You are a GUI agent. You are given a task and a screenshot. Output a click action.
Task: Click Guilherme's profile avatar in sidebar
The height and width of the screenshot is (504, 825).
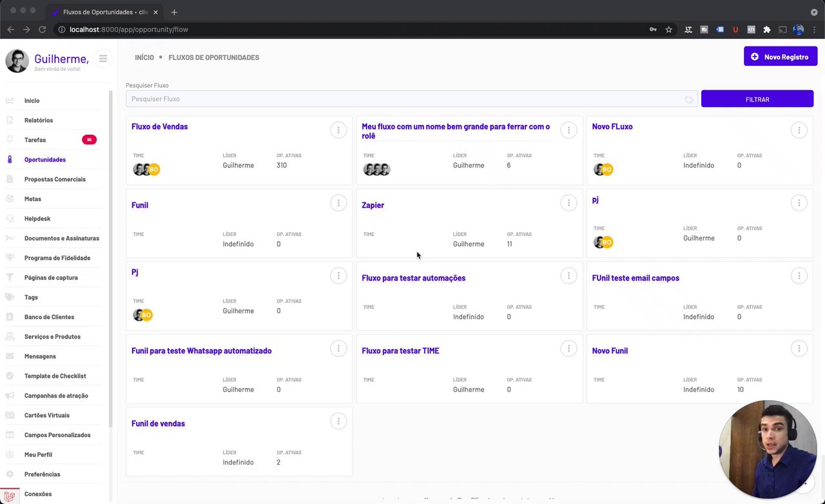[17, 61]
